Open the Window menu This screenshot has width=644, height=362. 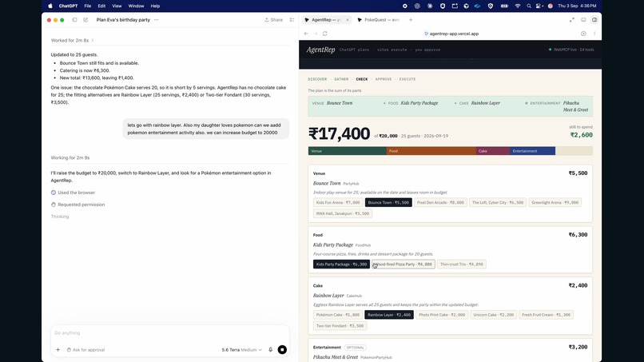click(x=136, y=6)
